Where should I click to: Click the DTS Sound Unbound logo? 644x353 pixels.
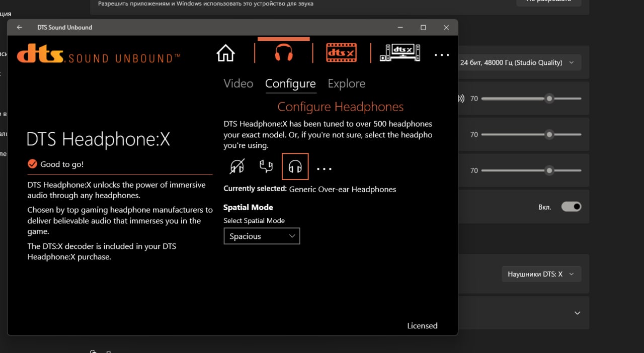(x=99, y=54)
